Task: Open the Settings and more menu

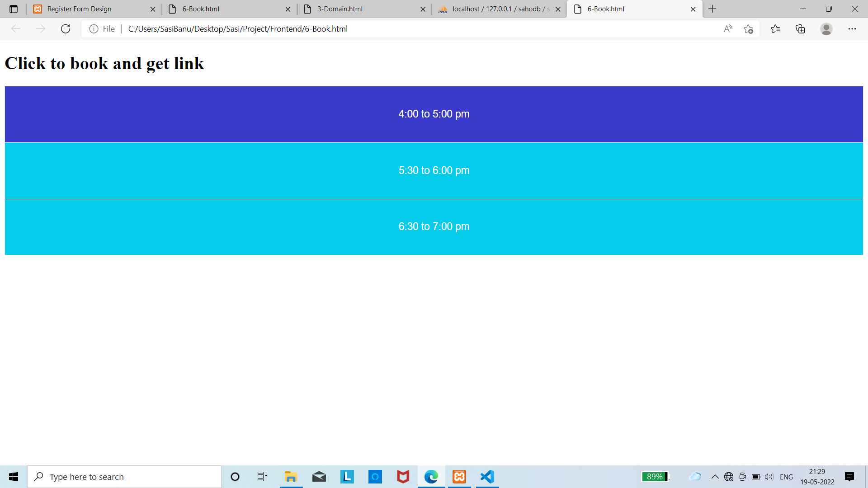Action: click(x=852, y=29)
